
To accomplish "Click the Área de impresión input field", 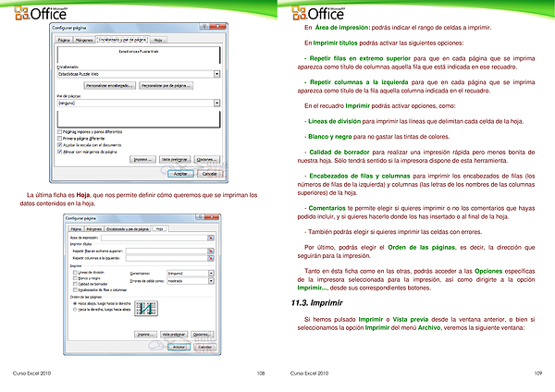I will [x=154, y=238].
